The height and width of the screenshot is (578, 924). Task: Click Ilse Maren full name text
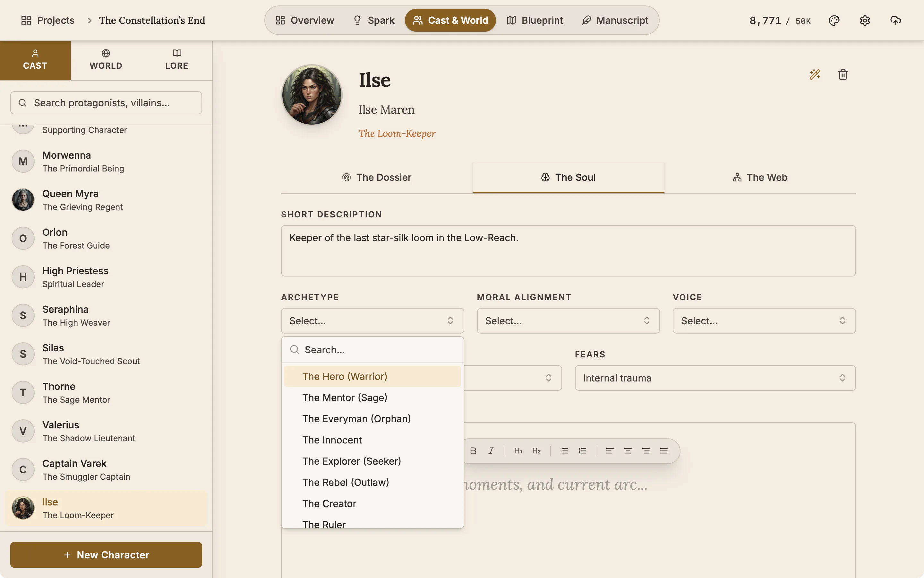[x=386, y=110]
